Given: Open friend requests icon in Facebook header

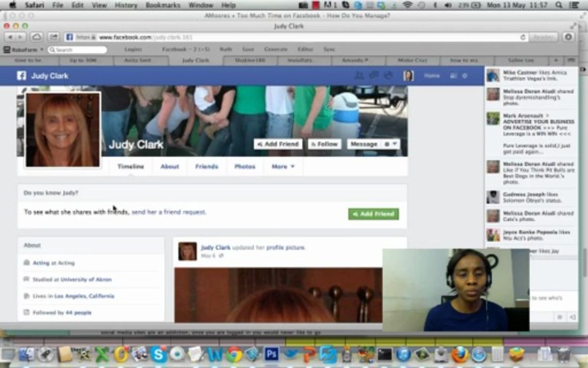Looking at the screenshot, I should (x=359, y=76).
